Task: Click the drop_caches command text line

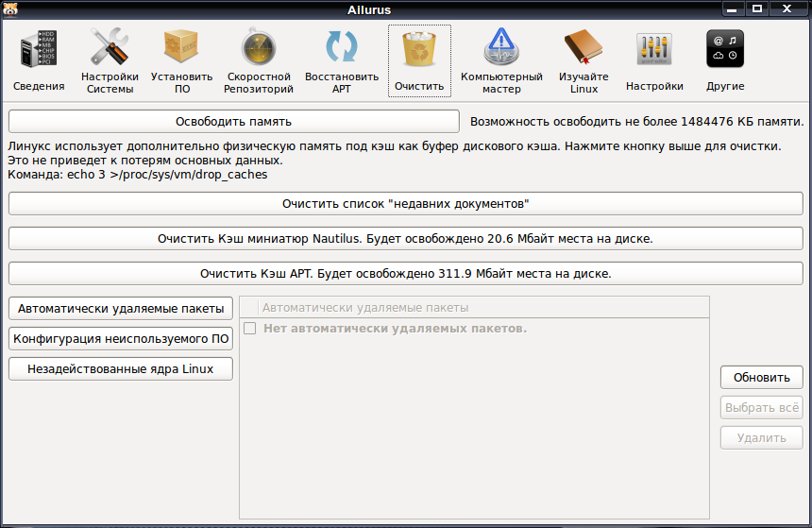Action: click(x=137, y=175)
